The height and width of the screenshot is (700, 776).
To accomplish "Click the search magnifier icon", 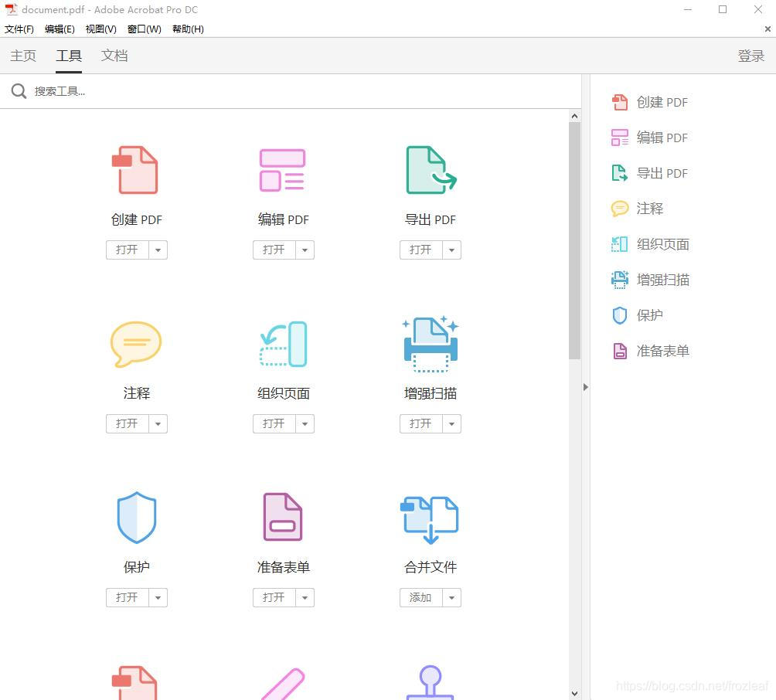I will [x=19, y=91].
